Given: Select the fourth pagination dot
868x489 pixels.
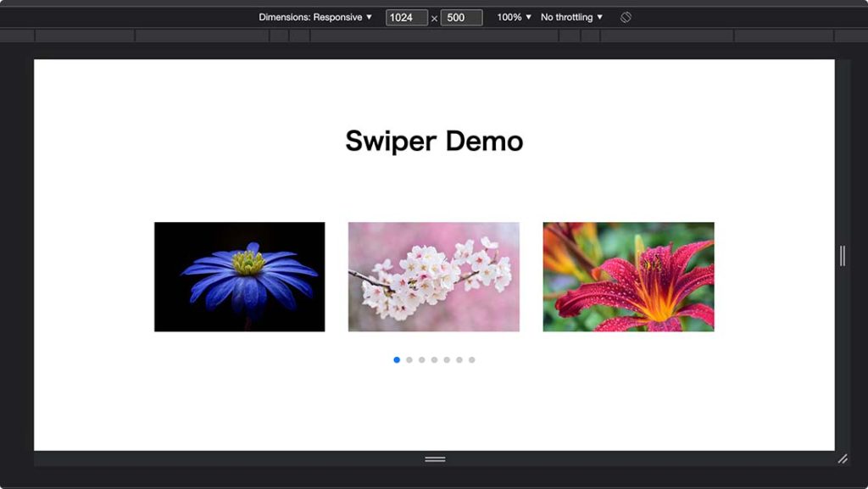Looking at the screenshot, I should [434, 359].
